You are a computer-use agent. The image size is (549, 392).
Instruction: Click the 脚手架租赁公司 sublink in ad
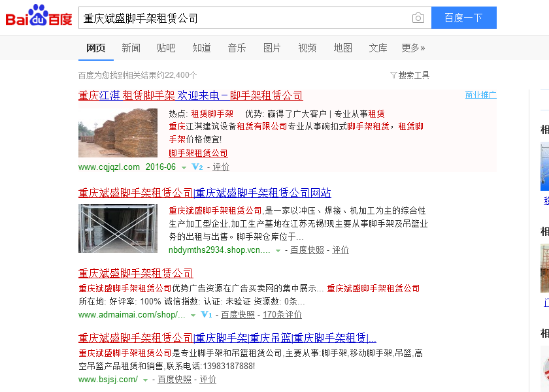198,154
